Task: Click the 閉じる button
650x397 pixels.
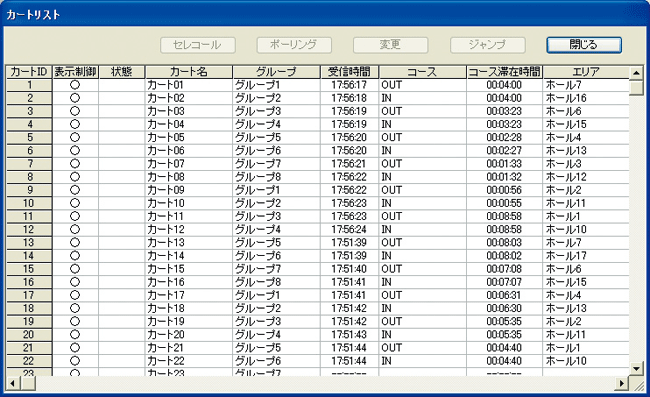Action: 584,45
